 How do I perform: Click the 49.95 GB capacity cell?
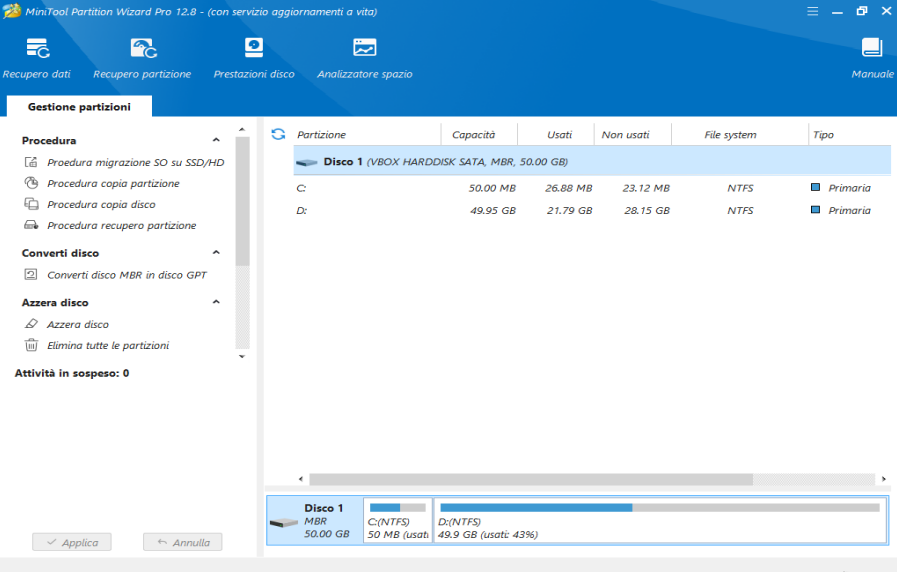point(493,210)
